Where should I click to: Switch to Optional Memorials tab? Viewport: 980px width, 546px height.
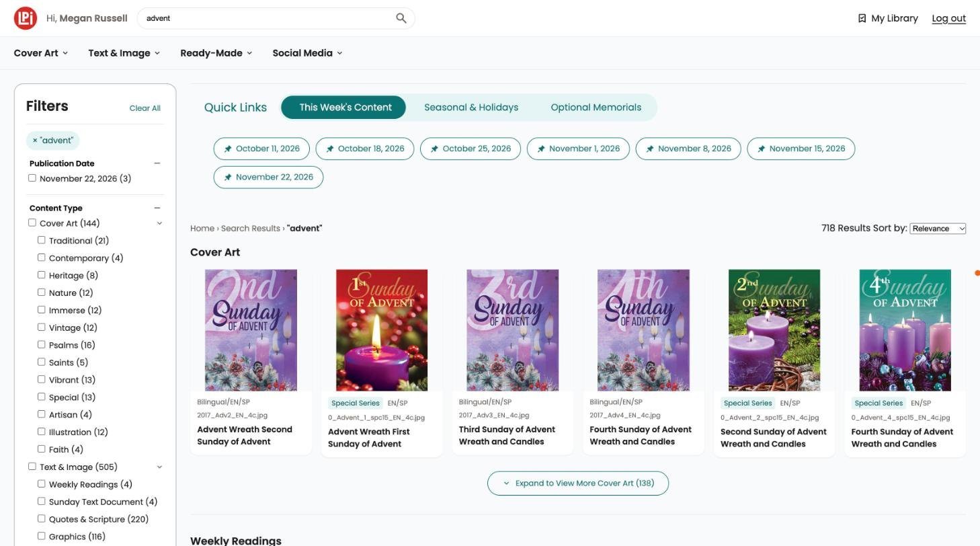[596, 108]
